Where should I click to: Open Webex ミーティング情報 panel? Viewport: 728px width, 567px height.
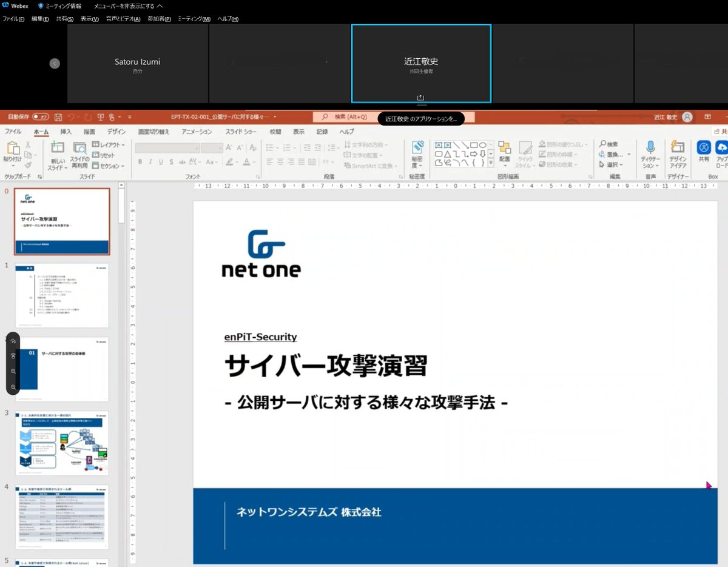coord(59,5)
